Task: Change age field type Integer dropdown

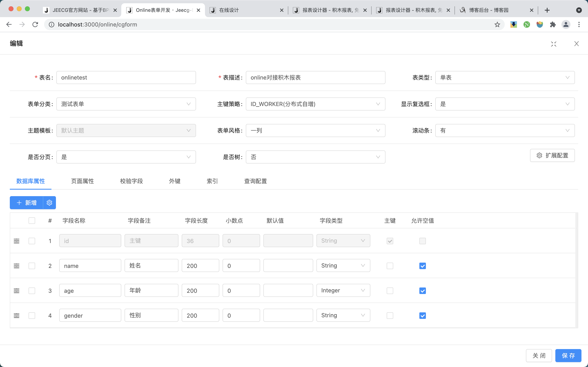Action: pyautogui.click(x=343, y=291)
